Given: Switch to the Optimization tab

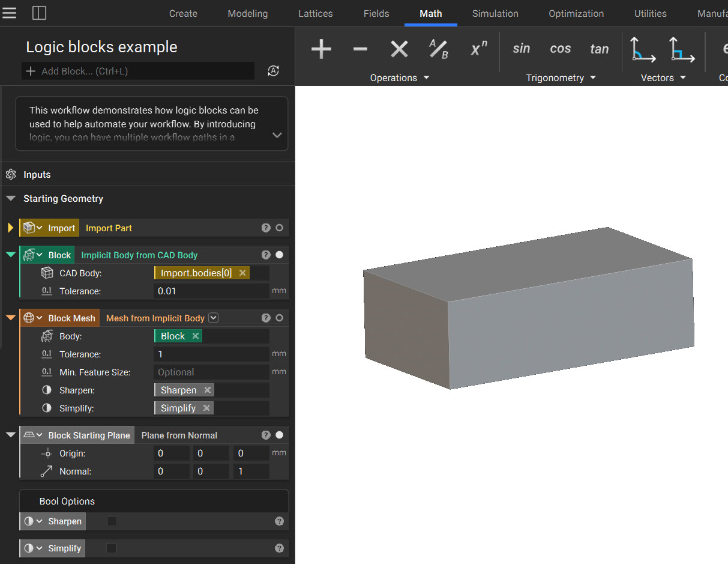Looking at the screenshot, I should 576,13.
